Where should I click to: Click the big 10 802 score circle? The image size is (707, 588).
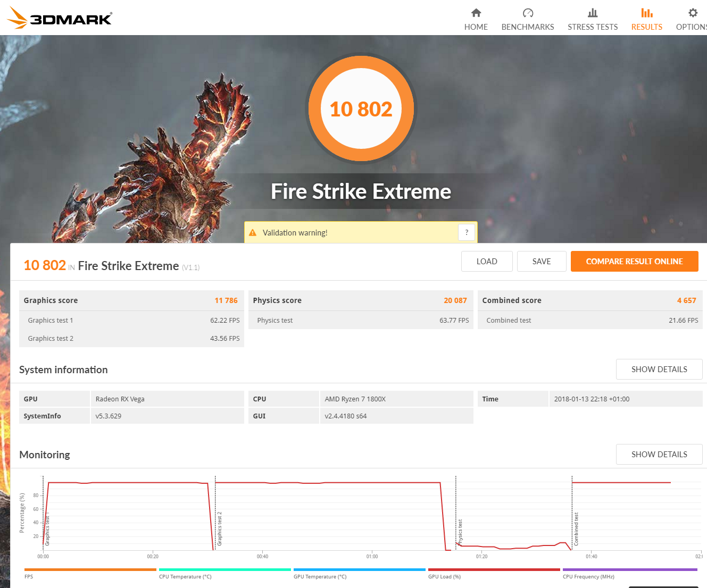tap(361, 109)
